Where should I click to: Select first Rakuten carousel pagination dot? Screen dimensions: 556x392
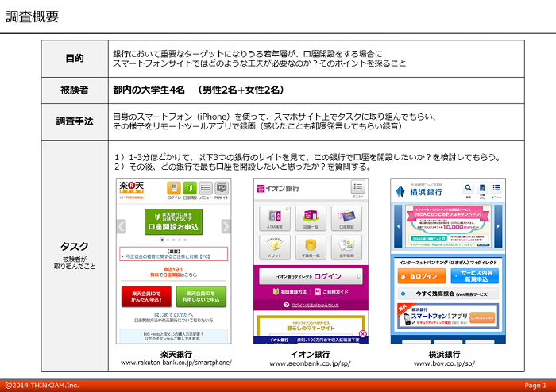click(162, 239)
